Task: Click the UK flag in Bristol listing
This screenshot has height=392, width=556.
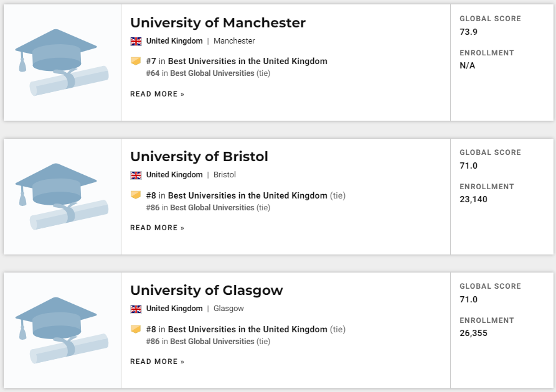Action: 136,175
